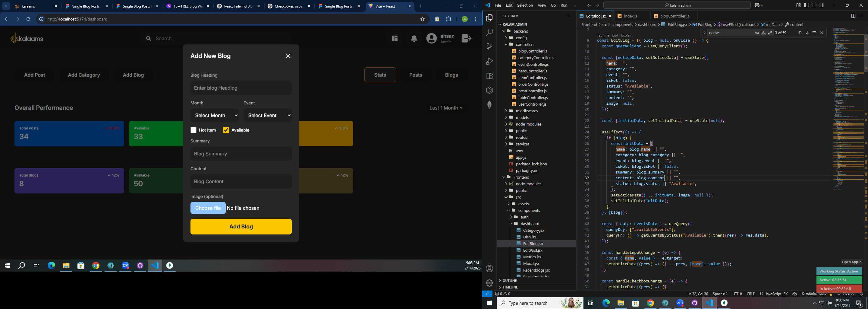Open Run and Debug view icon

[489, 61]
